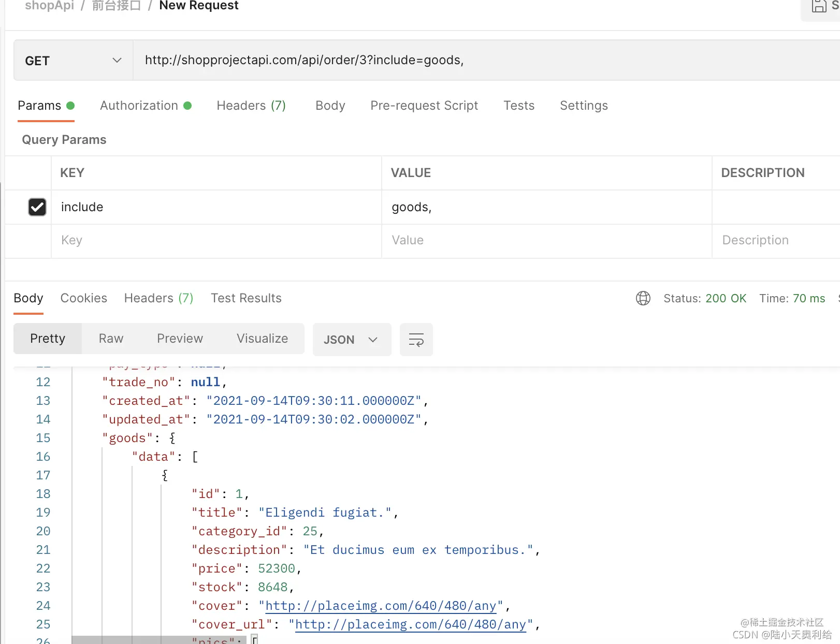Open the cover placeimg.com link

pyautogui.click(x=381, y=606)
